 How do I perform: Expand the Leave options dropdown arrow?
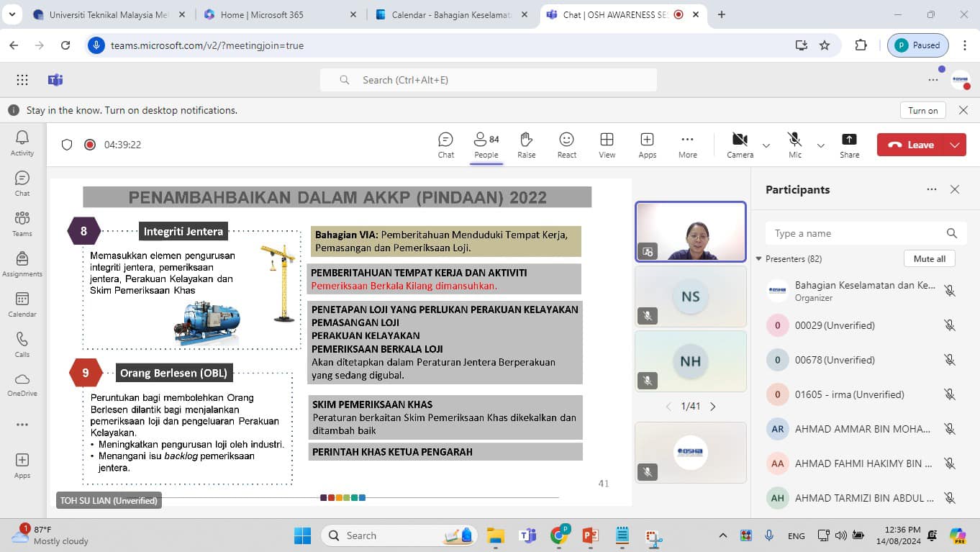click(x=955, y=145)
